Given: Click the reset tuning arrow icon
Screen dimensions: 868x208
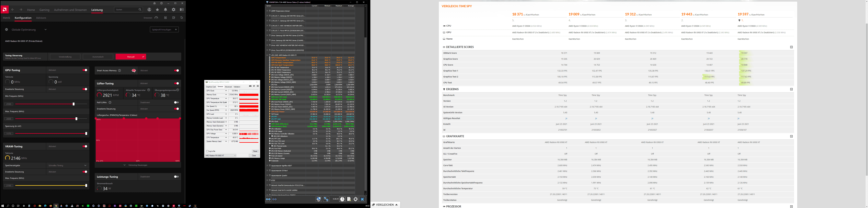Looking at the screenshot, I should (182, 18).
